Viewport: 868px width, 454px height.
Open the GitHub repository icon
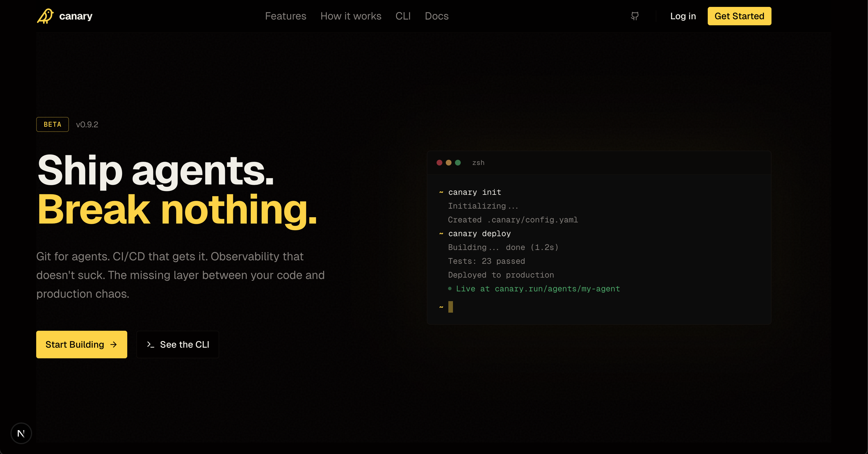point(635,16)
